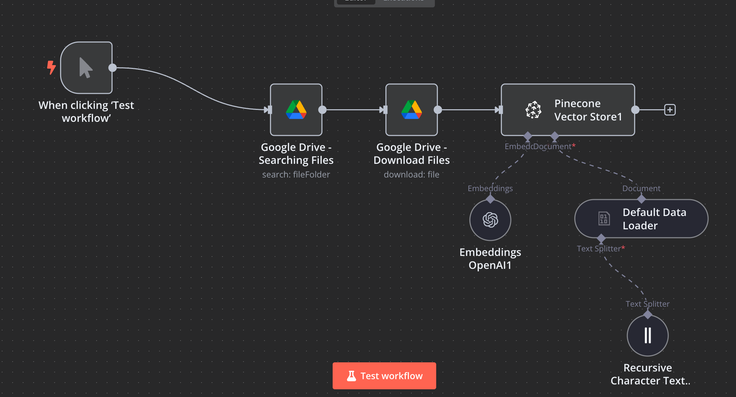Click the Document connector diamond under Pinecone

(x=555, y=136)
